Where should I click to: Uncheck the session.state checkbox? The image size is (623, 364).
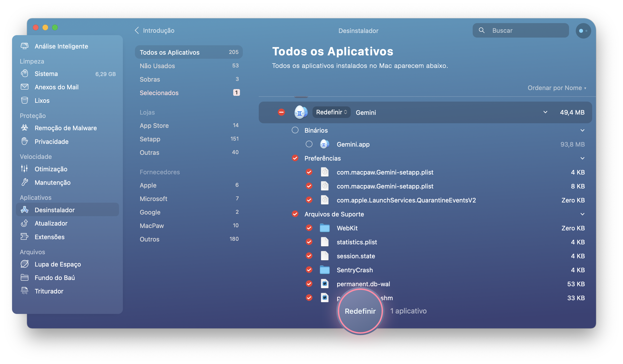(309, 256)
